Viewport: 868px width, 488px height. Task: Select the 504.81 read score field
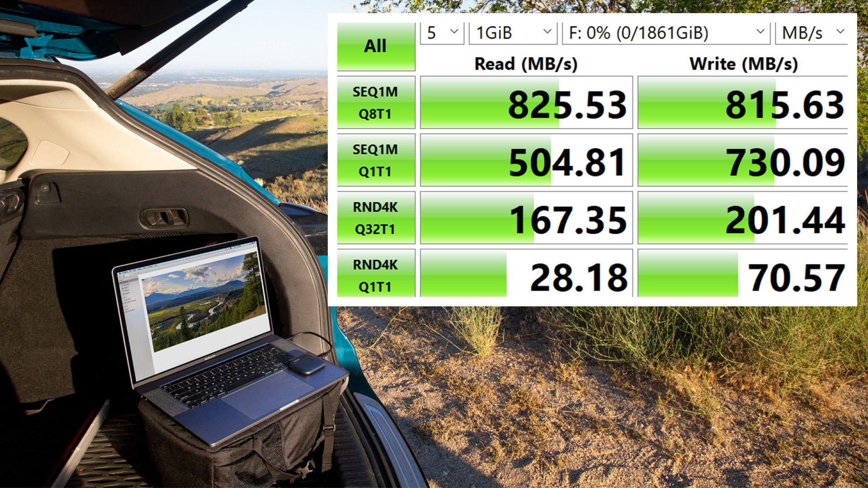[x=526, y=160]
